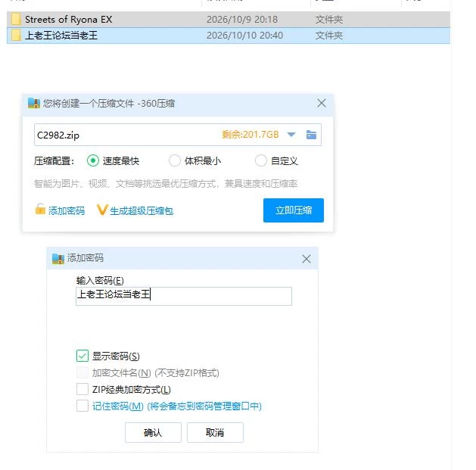Select the 速度最快 radio option
Screen dimensions: 476x470
pos(93,160)
